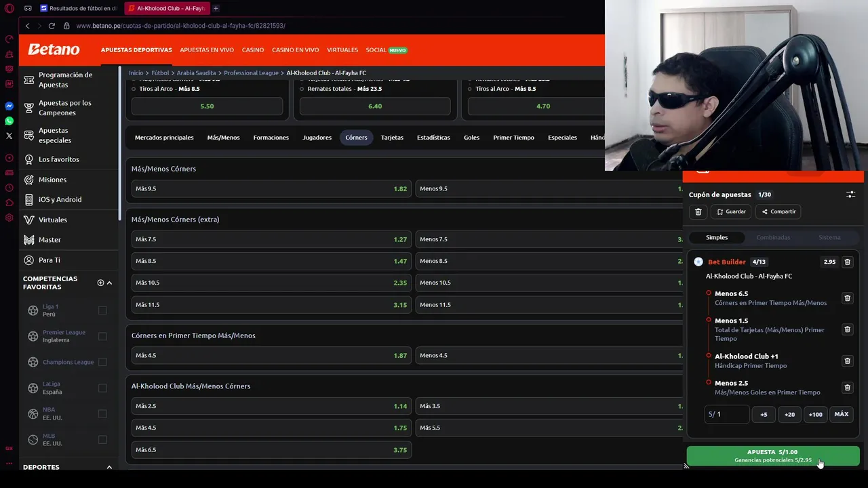The width and height of the screenshot is (868, 488).
Task: Set stake with MÁX button
Action: tap(842, 414)
